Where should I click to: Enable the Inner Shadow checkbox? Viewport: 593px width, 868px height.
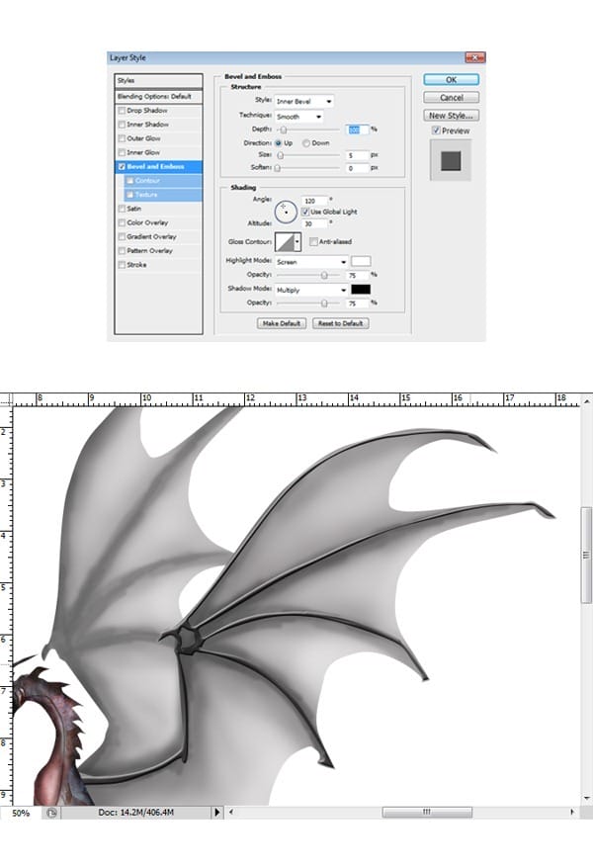click(x=122, y=125)
